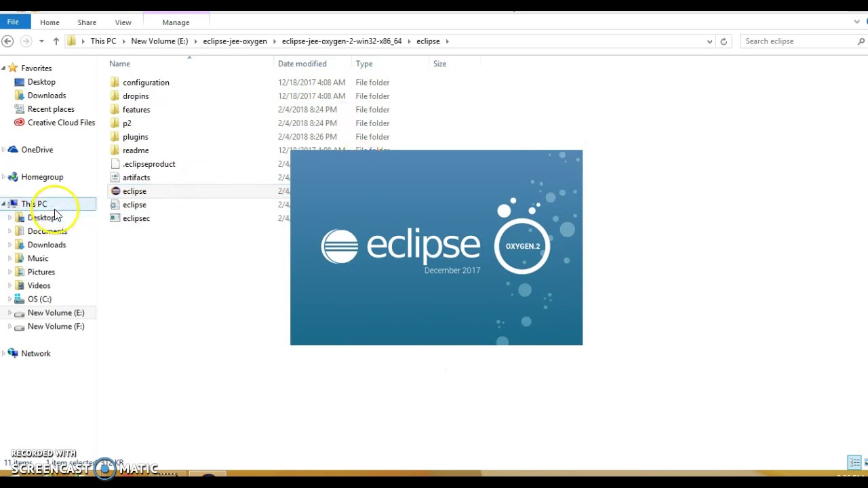This screenshot has width=868, height=488.
Task: Open recent locations dropdown arrow
Action: (x=41, y=41)
